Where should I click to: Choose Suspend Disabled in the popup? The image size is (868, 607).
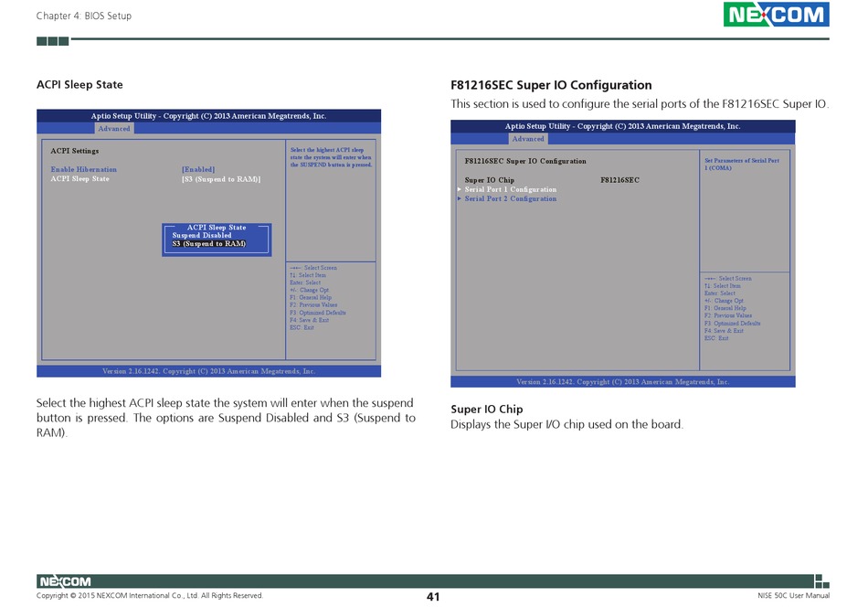(202, 235)
